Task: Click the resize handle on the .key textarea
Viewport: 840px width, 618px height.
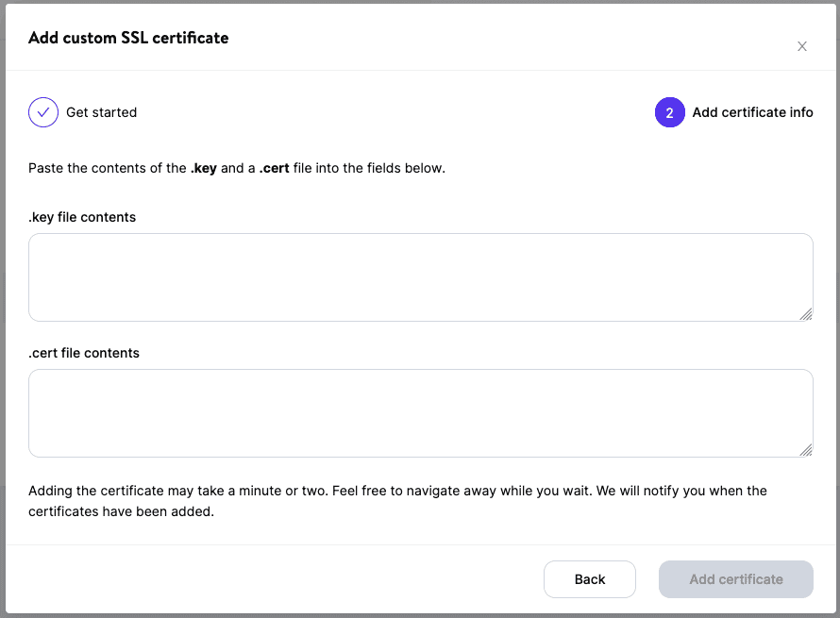Action: click(x=807, y=312)
